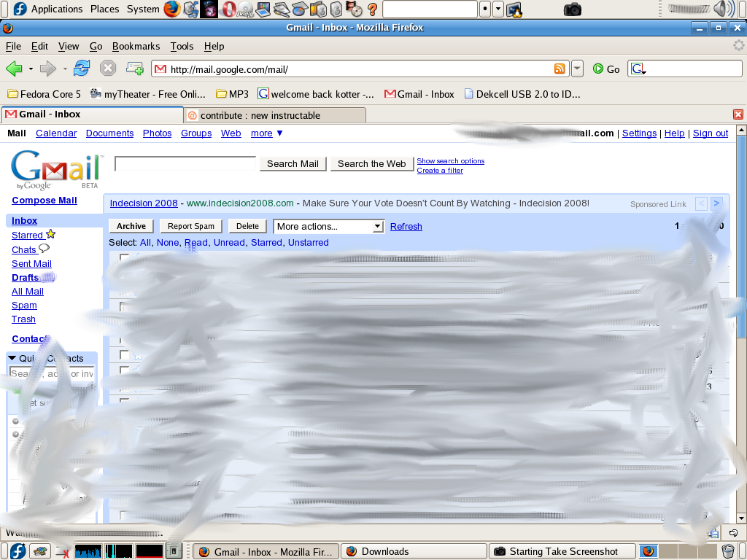747x560 pixels.
Task: Launch the Opera browser from panel
Action: click(228, 9)
